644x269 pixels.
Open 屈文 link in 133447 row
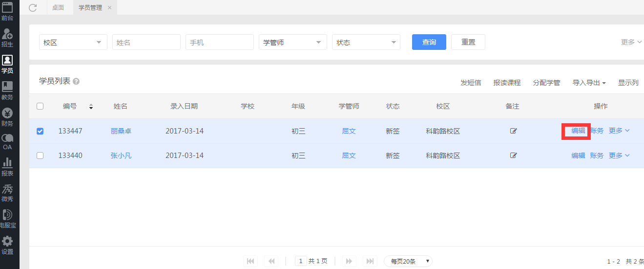[349, 131]
